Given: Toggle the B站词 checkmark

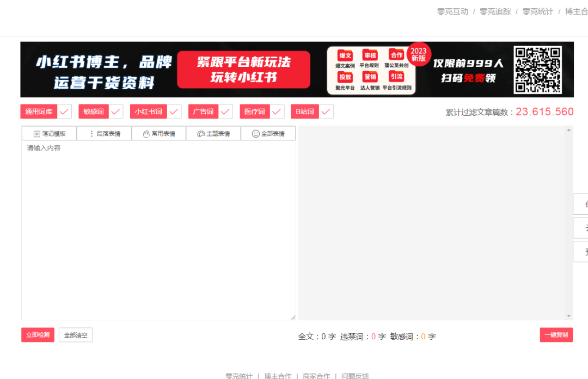Looking at the screenshot, I should click(326, 111).
